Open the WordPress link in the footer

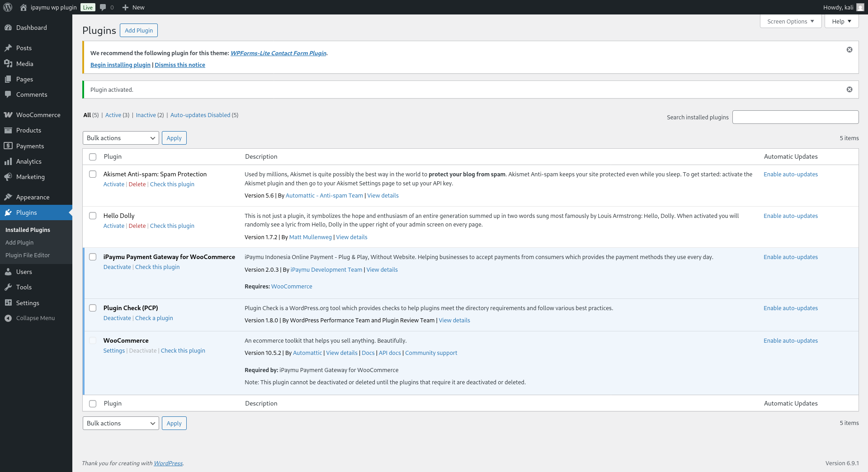(168, 463)
